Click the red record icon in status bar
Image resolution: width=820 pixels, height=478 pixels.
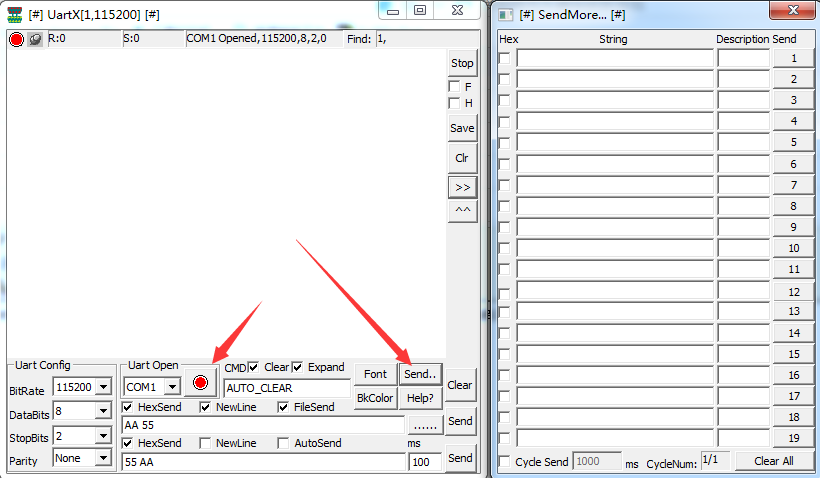pos(17,39)
